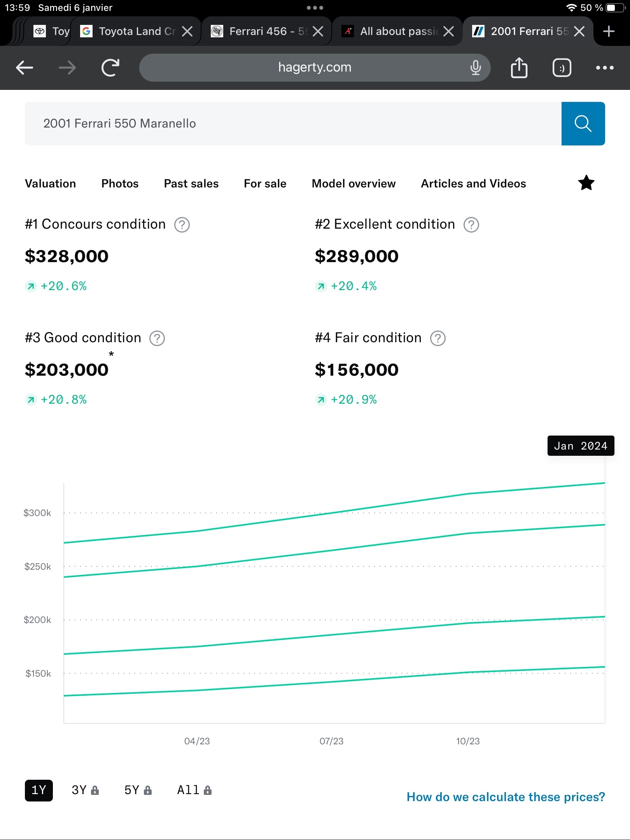Tap the microphone voice search icon
This screenshot has width=630, height=840.
475,68
